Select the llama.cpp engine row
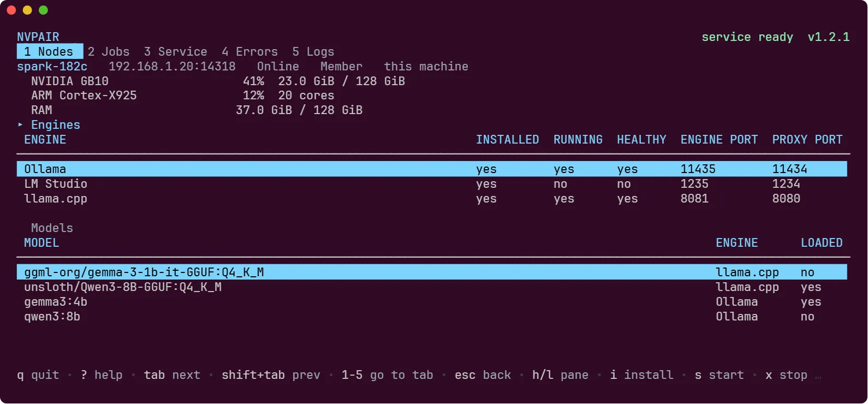868x404 pixels. click(x=432, y=198)
